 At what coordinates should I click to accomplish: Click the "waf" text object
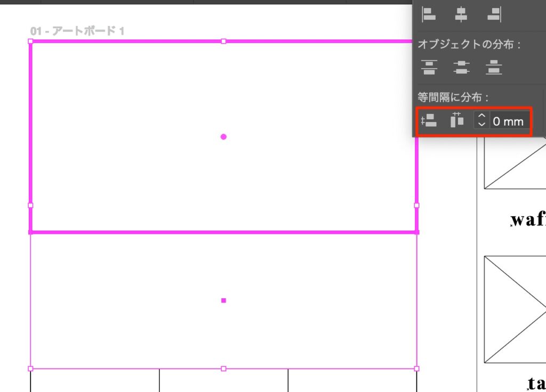[529, 219]
